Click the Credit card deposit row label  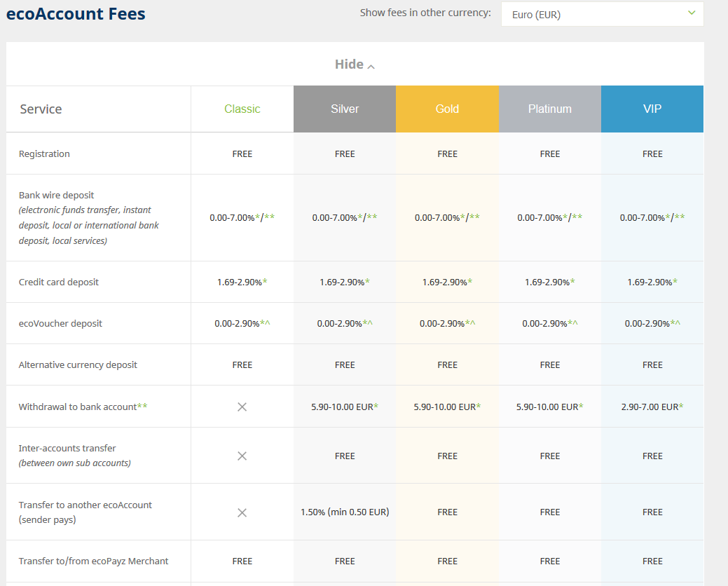[x=58, y=282]
